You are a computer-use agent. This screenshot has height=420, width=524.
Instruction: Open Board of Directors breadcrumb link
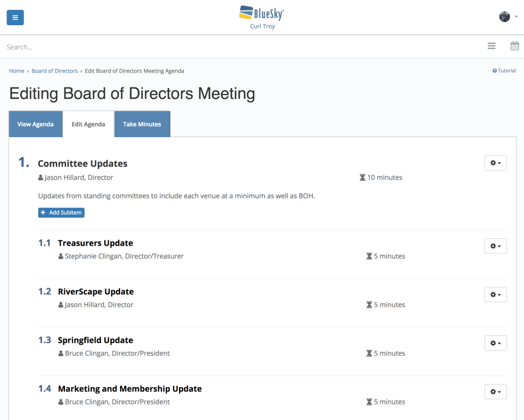(x=55, y=70)
